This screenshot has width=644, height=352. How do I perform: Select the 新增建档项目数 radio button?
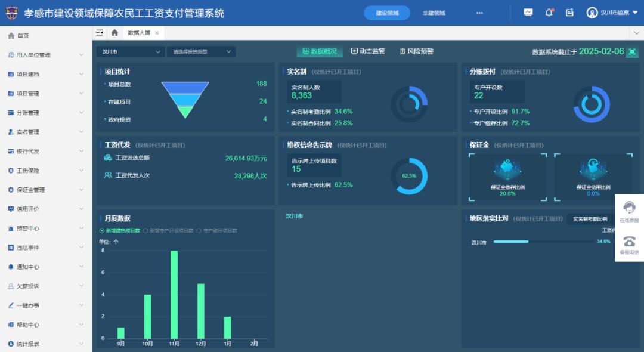click(x=101, y=230)
